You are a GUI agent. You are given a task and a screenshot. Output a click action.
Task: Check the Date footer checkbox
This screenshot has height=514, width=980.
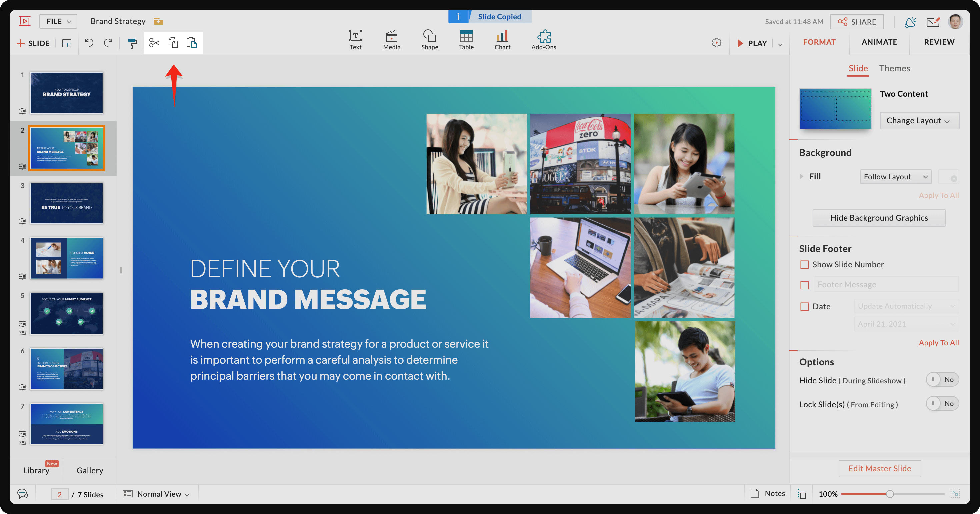[x=804, y=306]
